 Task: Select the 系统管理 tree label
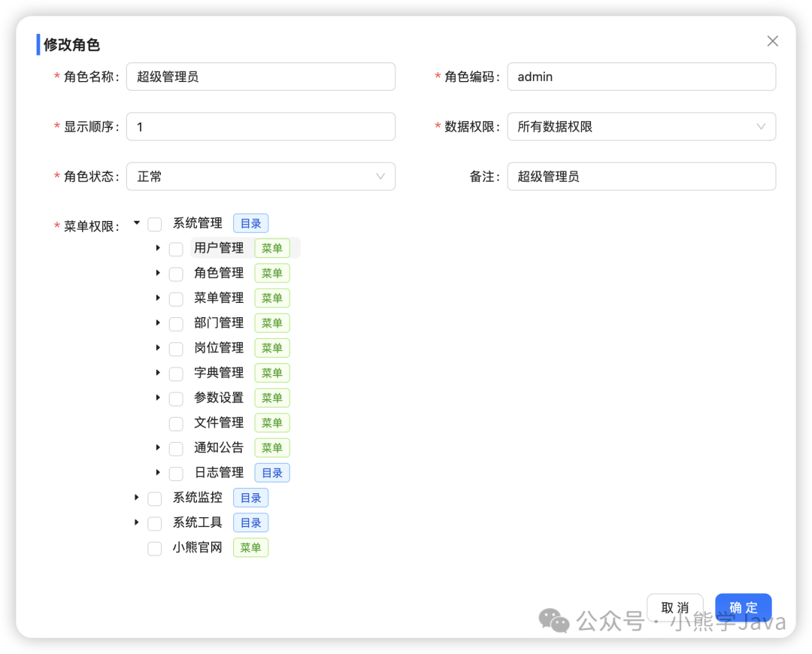tap(197, 223)
